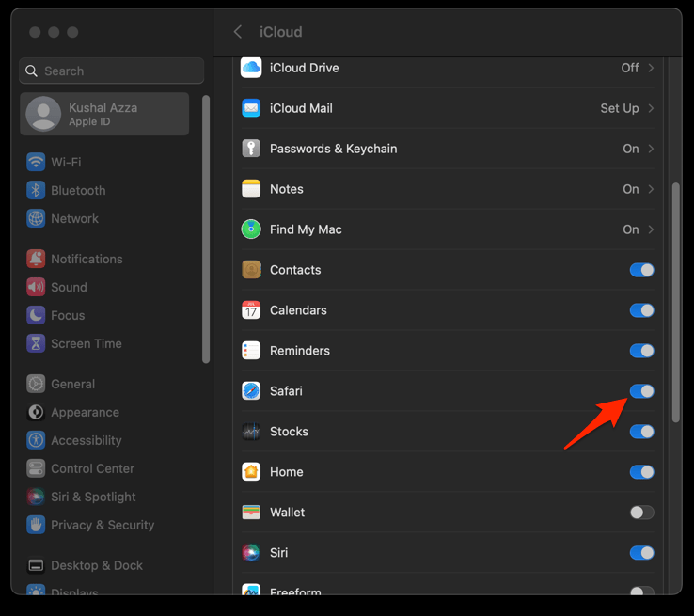Viewport: 694px width, 616px height.
Task: Click the Notes On status text
Action: [x=631, y=189]
